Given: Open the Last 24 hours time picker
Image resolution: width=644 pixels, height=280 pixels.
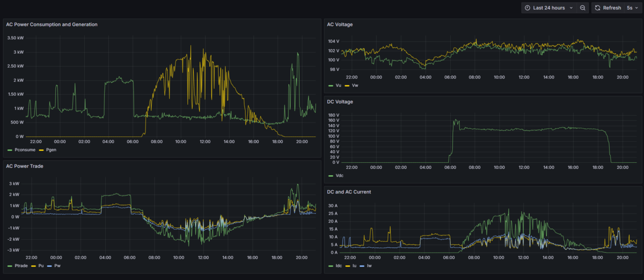Looking at the screenshot, I should (x=548, y=8).
